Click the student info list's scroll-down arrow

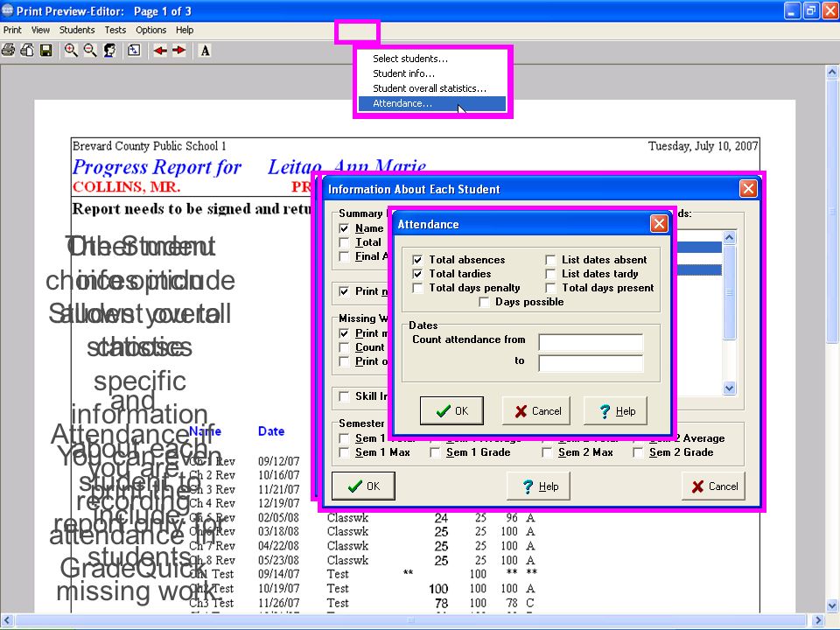point(729,388)
